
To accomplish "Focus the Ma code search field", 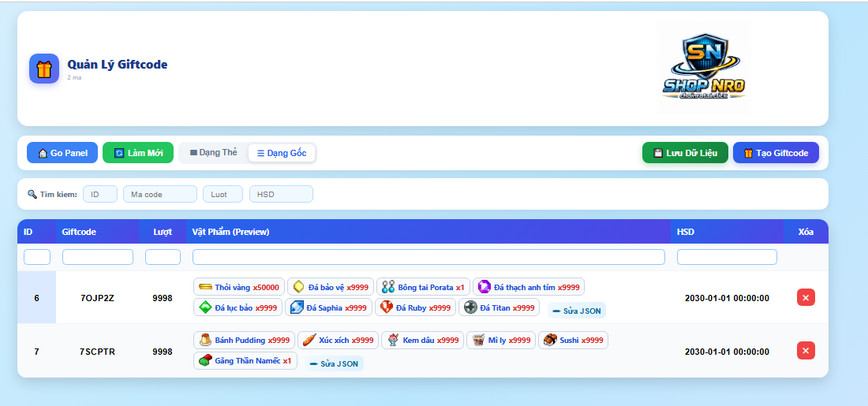I will point(160,194).
